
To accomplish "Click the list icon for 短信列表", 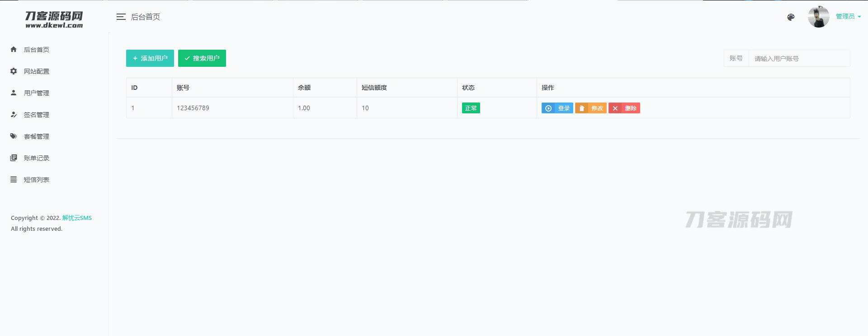I will click(14, 179).
